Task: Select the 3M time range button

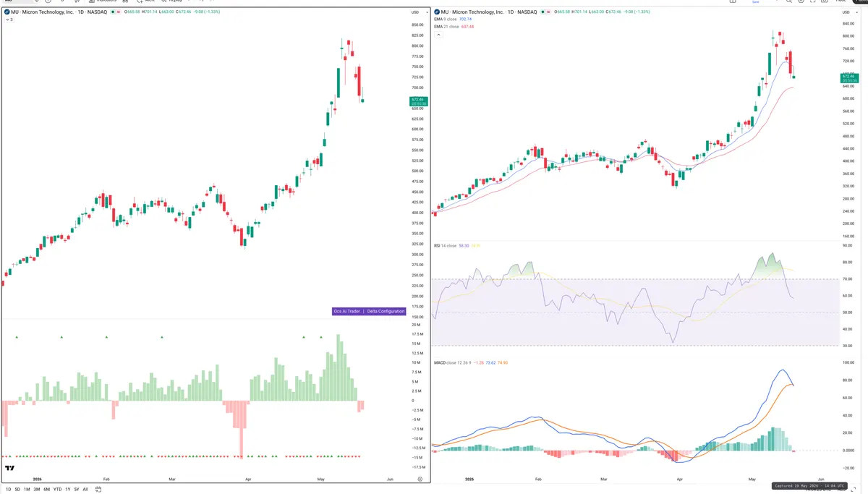Action: [x=36, y=489]
